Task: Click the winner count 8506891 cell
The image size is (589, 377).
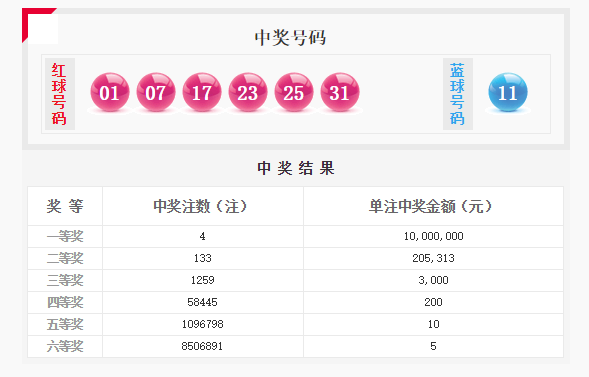Action: [x=203, y=346]
